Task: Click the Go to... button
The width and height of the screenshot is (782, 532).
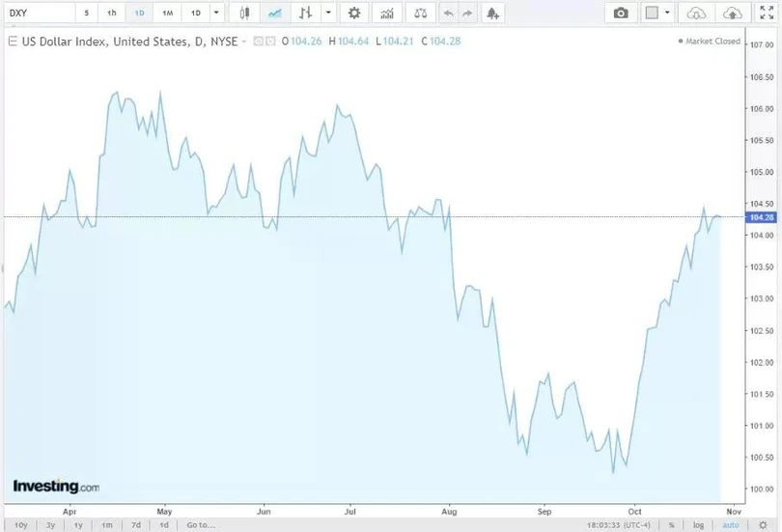Action: click(x=200, y=524)
